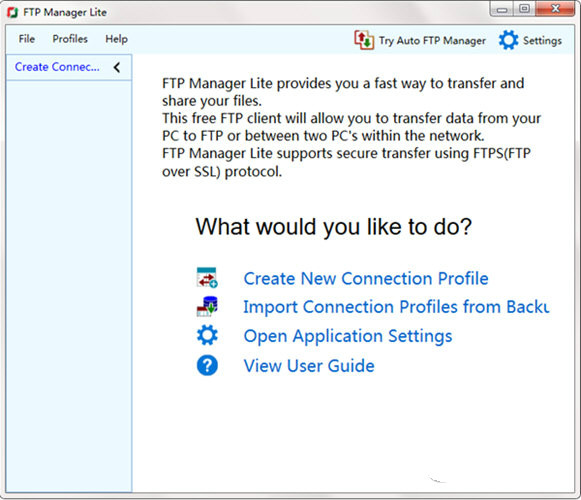Click the Import Connection Profiles database icon

tap(207, 307)
